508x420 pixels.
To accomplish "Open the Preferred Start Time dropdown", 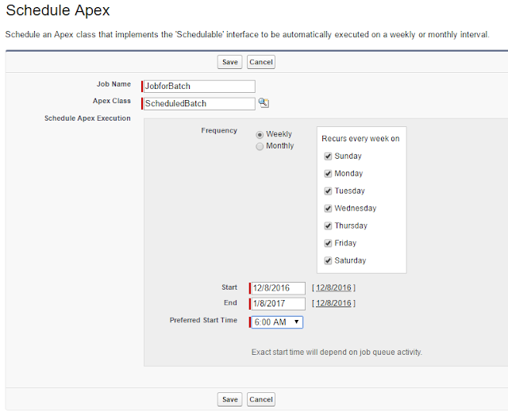I will pyautogui.click(x=276, y=322).
